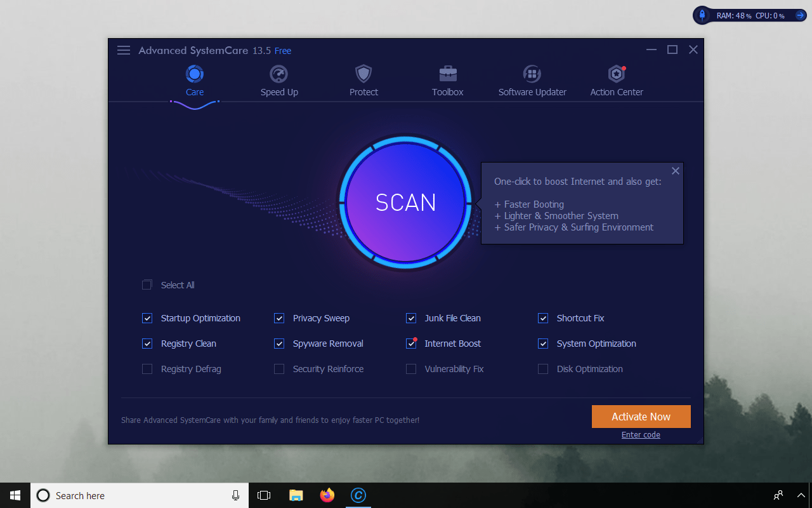This screenshot has height=508, width=812.
Task: Enable Security Reinforce checkbox
Action: (279, 369)
